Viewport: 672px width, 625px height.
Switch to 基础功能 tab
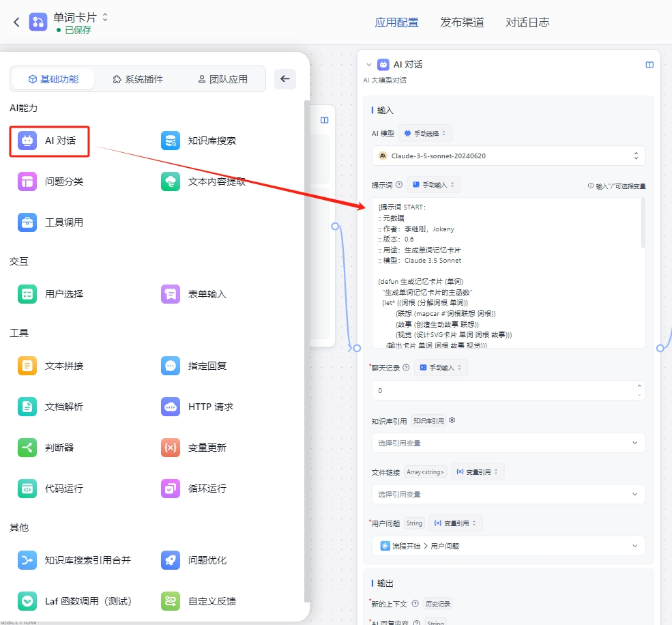tap(54, 79)
